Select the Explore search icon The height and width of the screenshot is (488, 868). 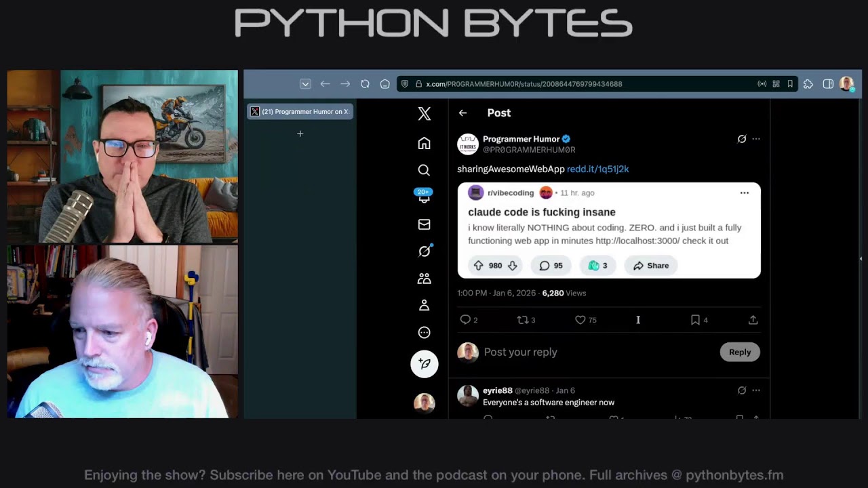[424, 170]
